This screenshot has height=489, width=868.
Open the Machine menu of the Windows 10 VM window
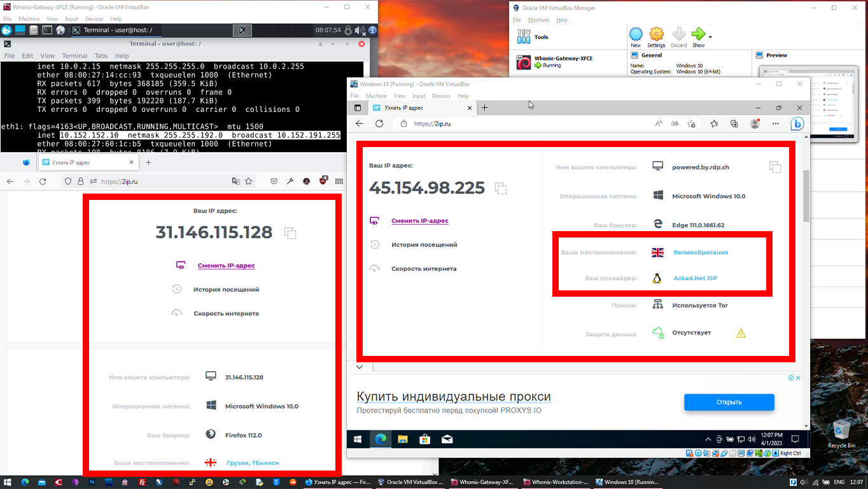coord(376,96)
